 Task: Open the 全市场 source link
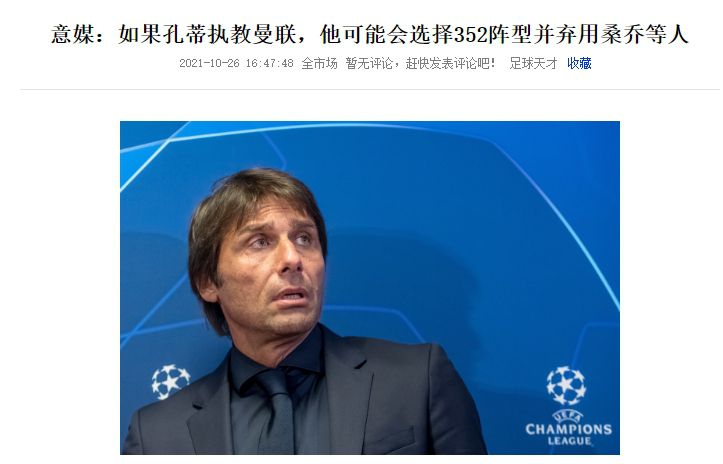point(319,63)
